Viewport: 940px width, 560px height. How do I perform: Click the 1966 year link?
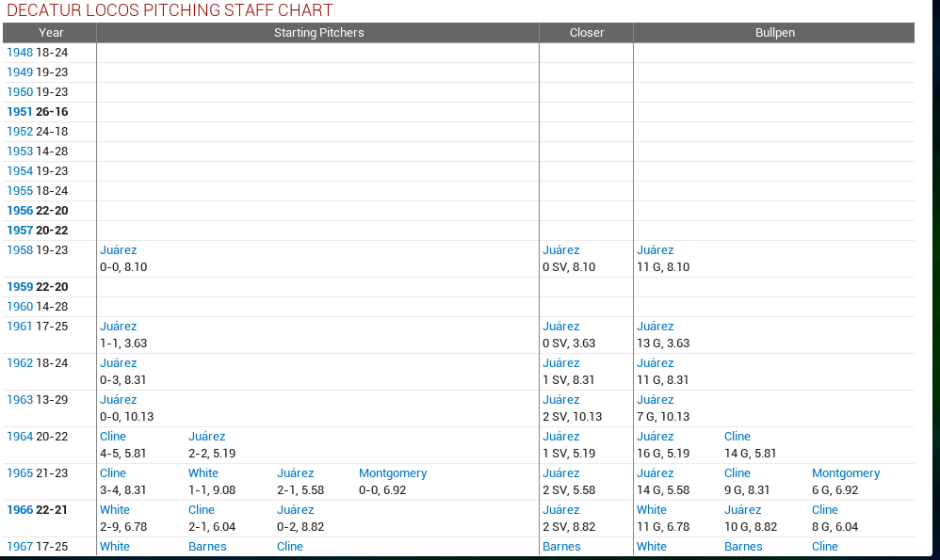tap(20, 510)
